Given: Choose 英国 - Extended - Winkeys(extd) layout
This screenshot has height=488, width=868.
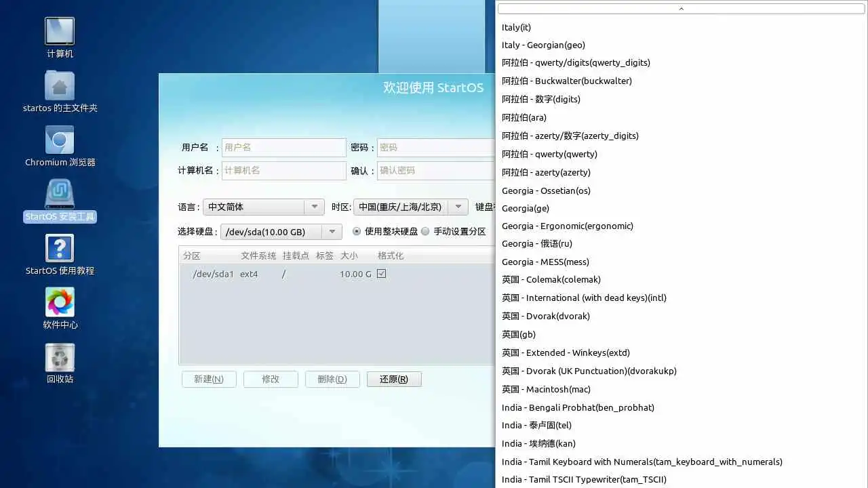Looking at the screenshot, I should point(682,352).
